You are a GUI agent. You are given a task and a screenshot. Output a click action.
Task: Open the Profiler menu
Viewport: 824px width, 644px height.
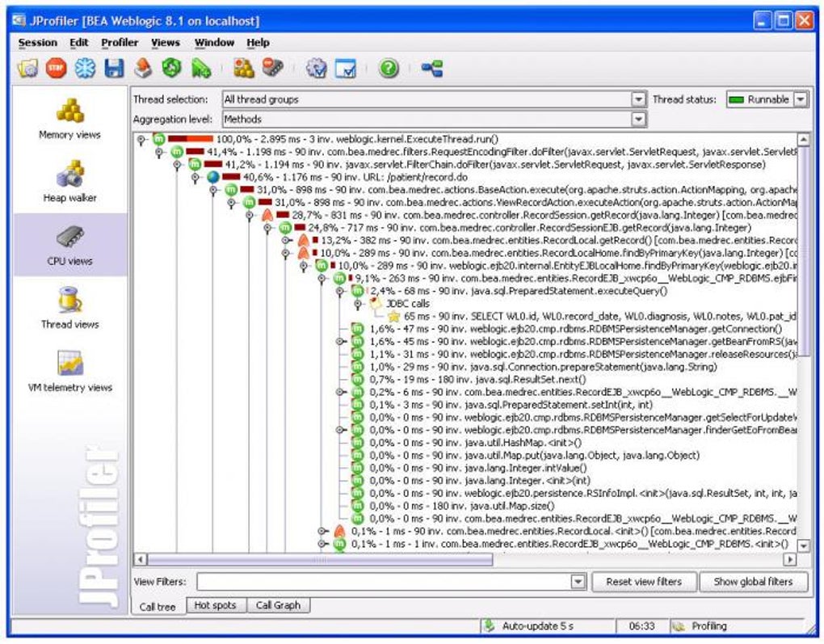click(120, 43)
